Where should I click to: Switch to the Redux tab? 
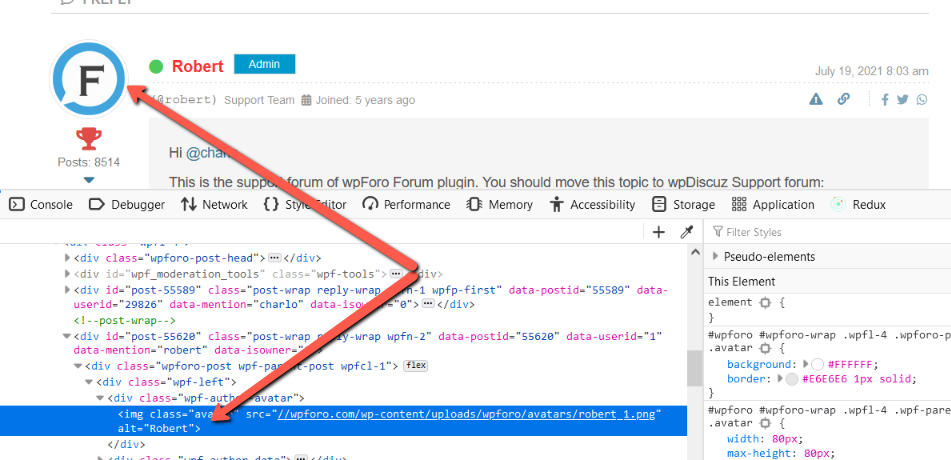858,205
